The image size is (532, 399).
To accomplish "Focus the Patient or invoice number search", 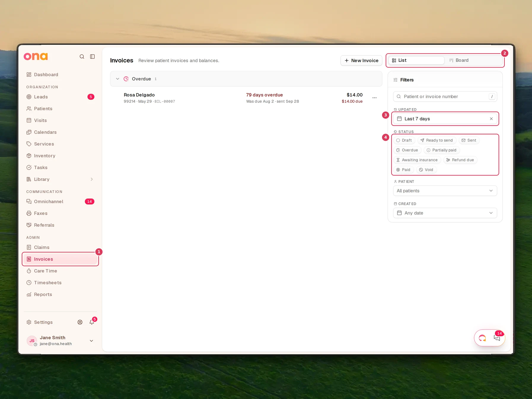I will click(445, 97).
